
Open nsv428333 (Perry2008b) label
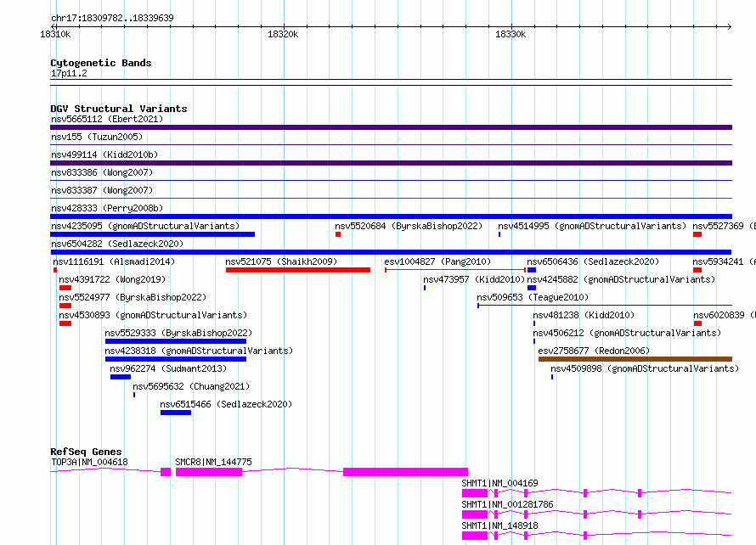click(x=107, y=208)
